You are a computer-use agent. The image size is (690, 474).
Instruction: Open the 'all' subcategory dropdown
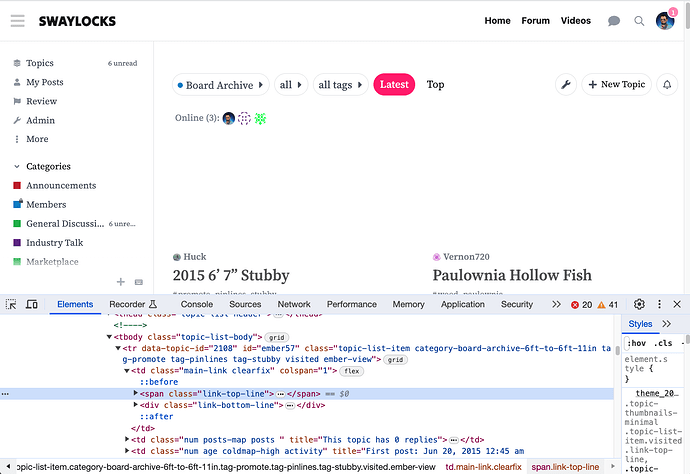(291, 85)
